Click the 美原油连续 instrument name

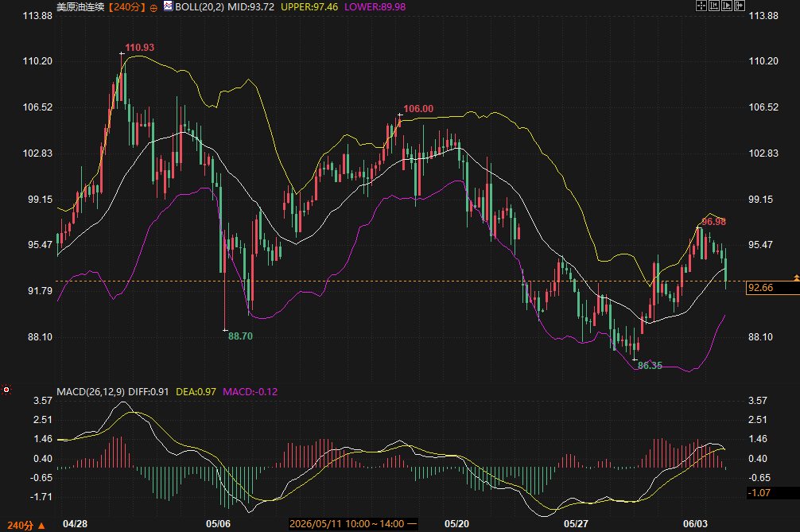coord(80,7)
